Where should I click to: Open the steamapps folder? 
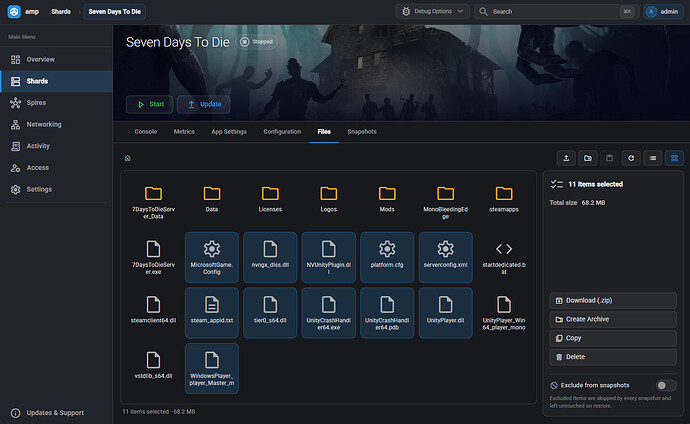coord(504,202)
